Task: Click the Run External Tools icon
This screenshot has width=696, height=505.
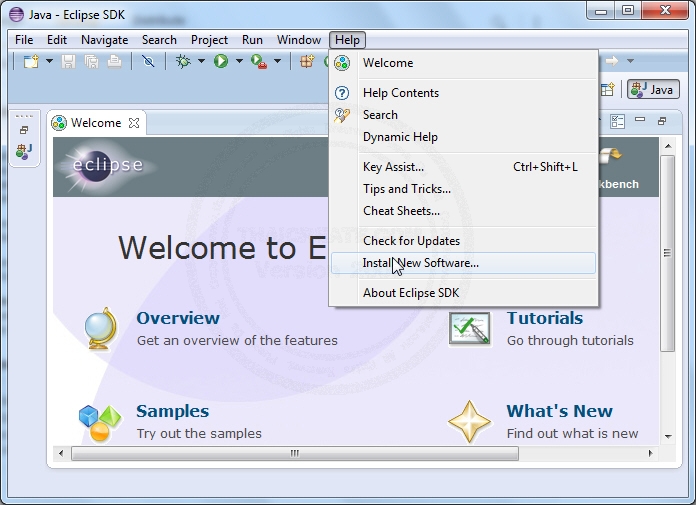Action: click(259, 61)
